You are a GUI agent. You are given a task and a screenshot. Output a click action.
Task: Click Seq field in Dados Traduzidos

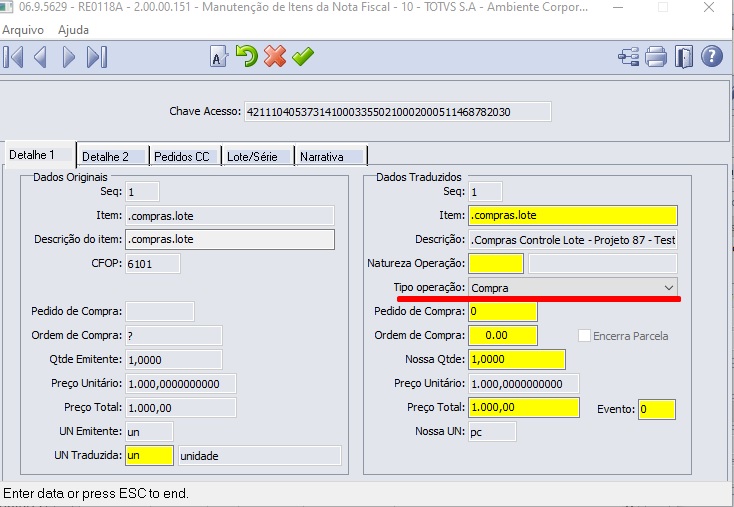pyautogui.click(x=485, y=191)
